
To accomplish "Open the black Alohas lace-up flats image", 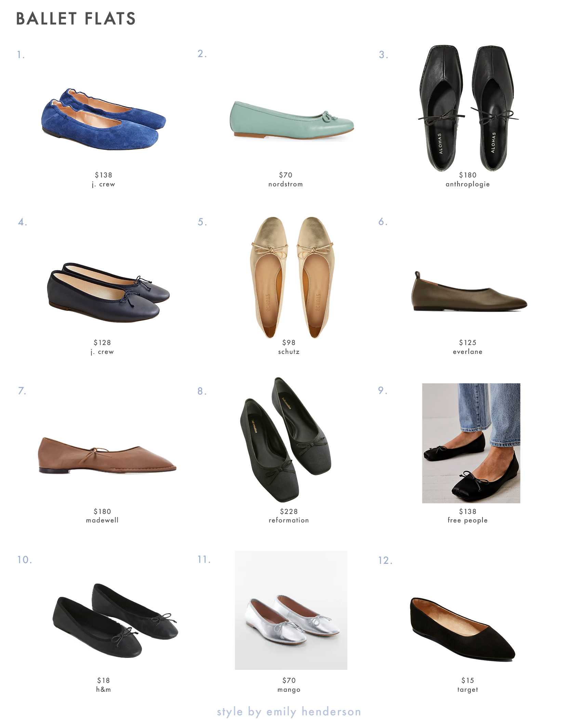I will click(468, 108).
